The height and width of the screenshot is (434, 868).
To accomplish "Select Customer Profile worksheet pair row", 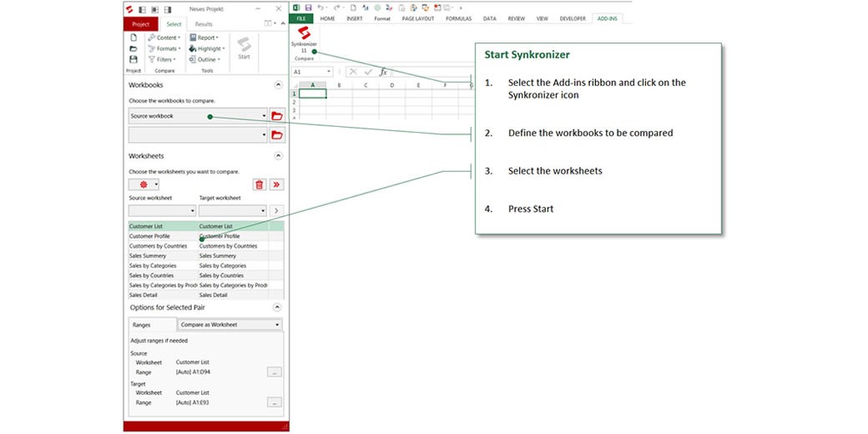I will (x=206, y=236).
